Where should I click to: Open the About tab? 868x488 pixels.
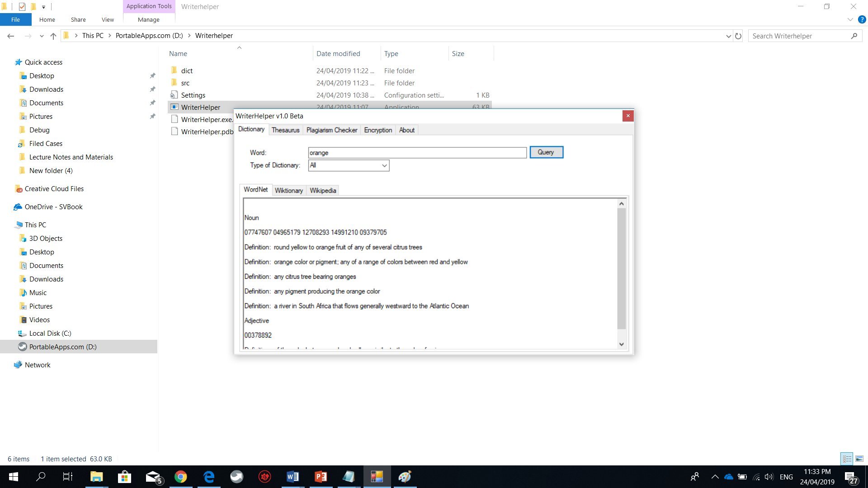point(407,130)
